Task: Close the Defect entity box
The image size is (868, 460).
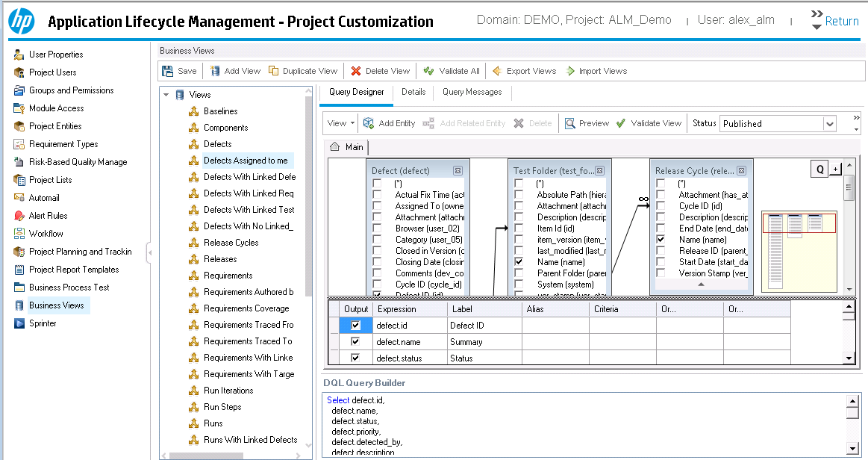Action: click(x=458, y=170)
